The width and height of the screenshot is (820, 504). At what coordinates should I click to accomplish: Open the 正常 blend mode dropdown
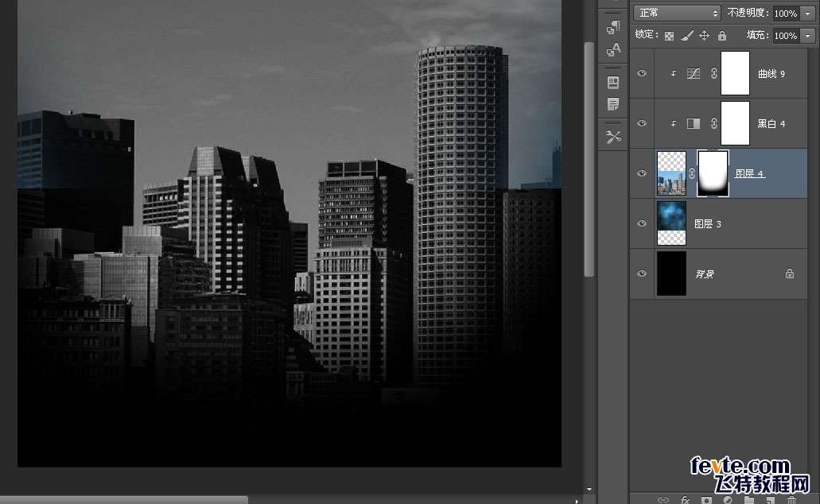point(677,13)
